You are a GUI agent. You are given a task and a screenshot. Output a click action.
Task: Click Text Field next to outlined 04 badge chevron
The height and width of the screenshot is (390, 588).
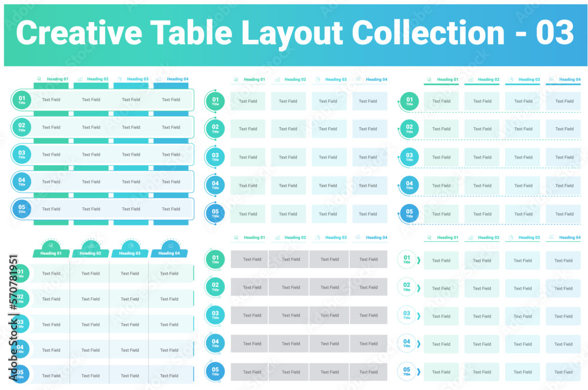441,344
